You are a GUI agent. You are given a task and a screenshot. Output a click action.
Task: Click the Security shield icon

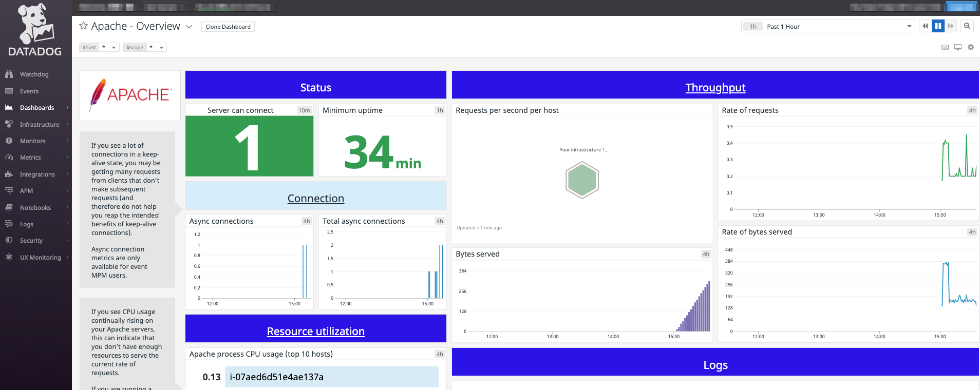pos(9,240)
